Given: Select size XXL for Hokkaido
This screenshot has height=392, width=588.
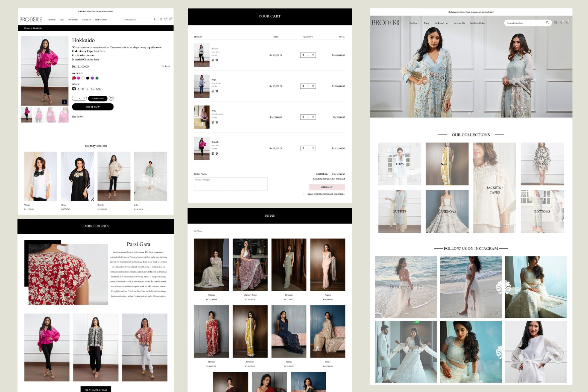Looking at the screenshot, I should pos(98,89).
